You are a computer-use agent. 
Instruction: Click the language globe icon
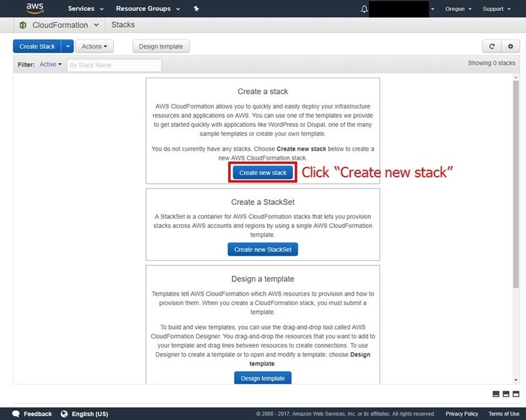(64, 414)
